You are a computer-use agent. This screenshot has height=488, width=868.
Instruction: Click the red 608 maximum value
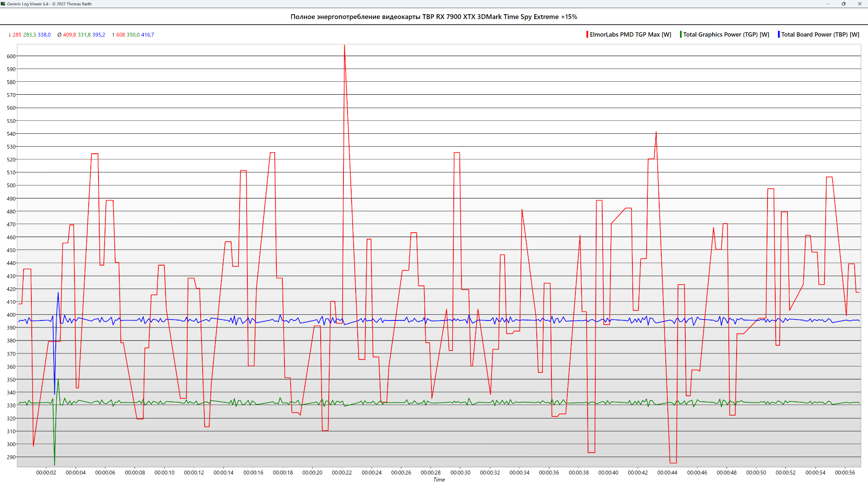(x=120, y=35)
